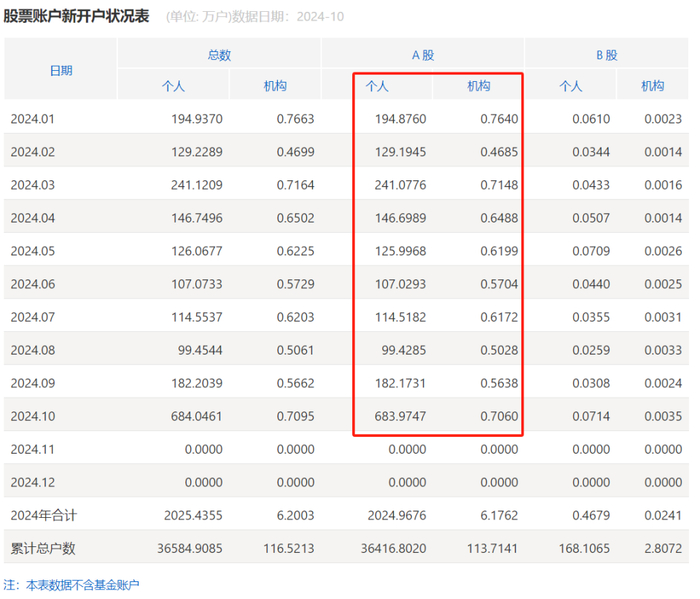Image resolution: width=700 pixels, height=599 pixels.
Task: Select the date cell 2024.02
Action: [x=33, y=152]
